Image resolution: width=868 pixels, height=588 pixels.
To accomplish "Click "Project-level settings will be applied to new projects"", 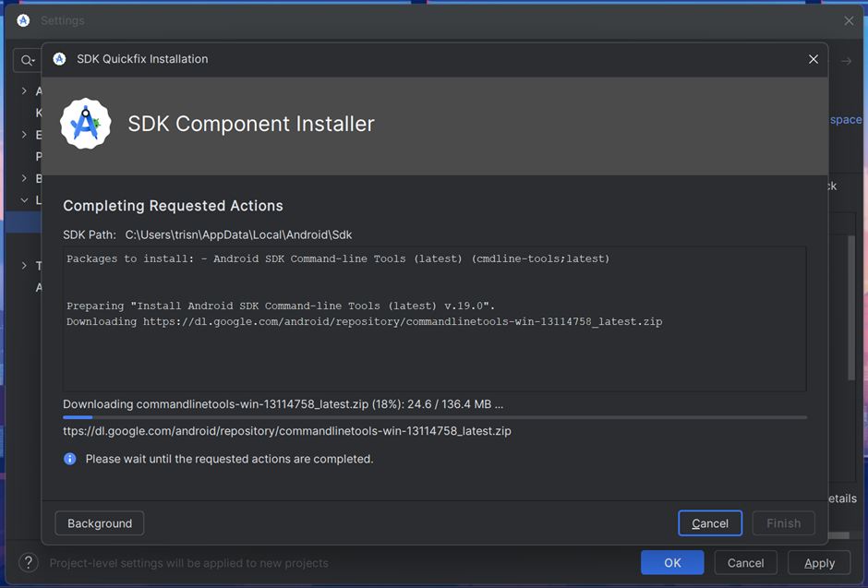I will click(188, 563).
